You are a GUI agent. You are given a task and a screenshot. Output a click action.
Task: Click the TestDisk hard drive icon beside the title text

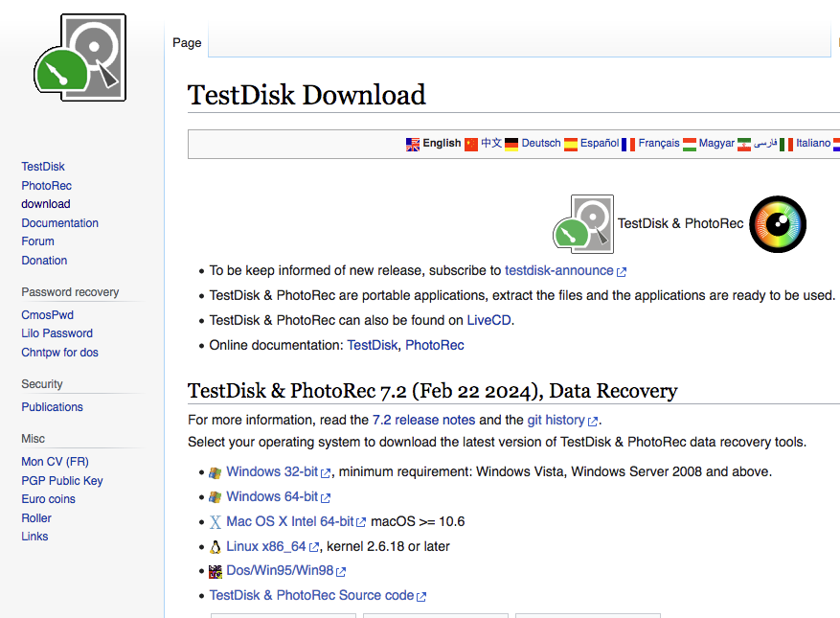(583, 223)
